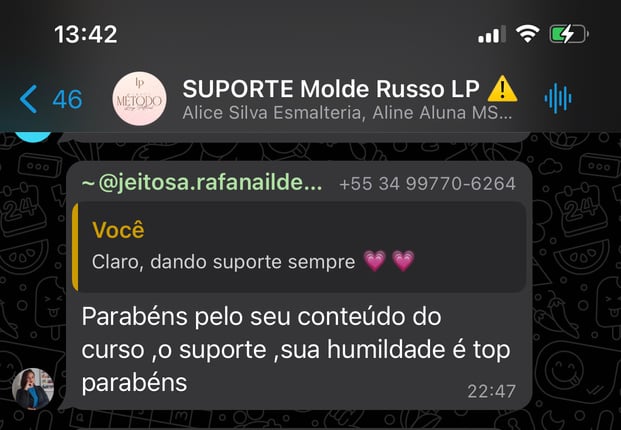Viewport: 621px width, 430px height.
Task: Tap the battery charging indicator
Action: pyautogui.click(x=569, y=34)
